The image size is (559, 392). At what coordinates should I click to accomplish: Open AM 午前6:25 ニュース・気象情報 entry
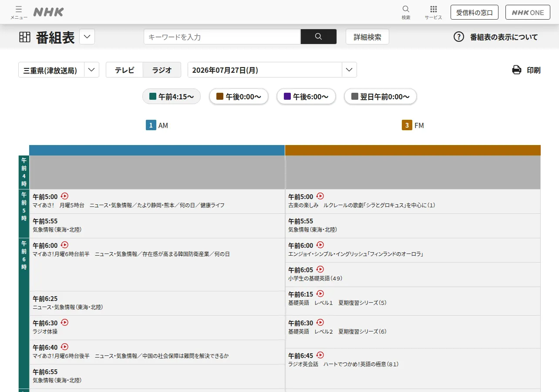point(157,303)
